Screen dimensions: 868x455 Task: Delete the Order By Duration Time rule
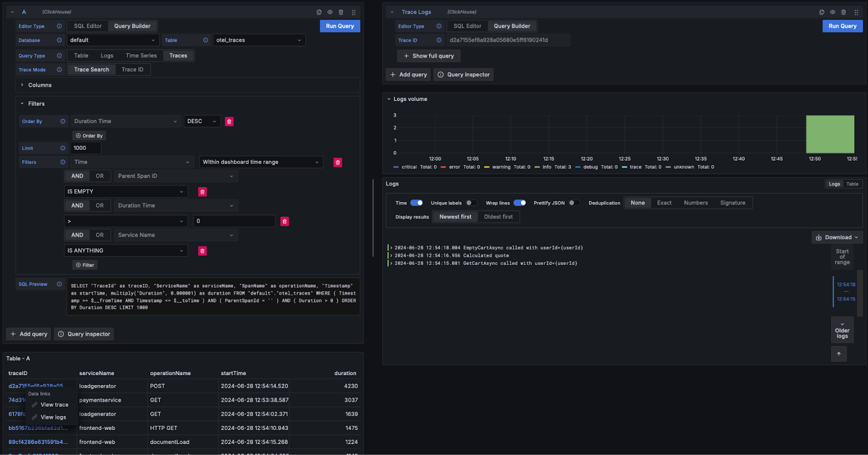point(229,122)
